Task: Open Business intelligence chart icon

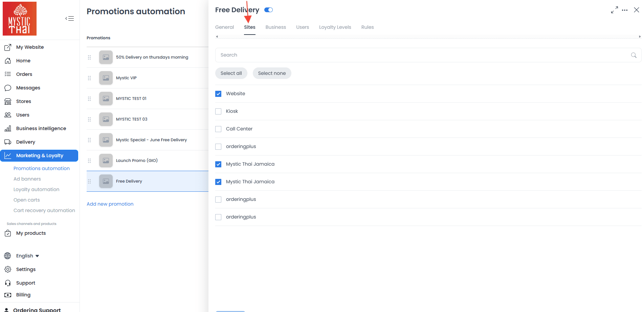Action: [x=8, y=128]
